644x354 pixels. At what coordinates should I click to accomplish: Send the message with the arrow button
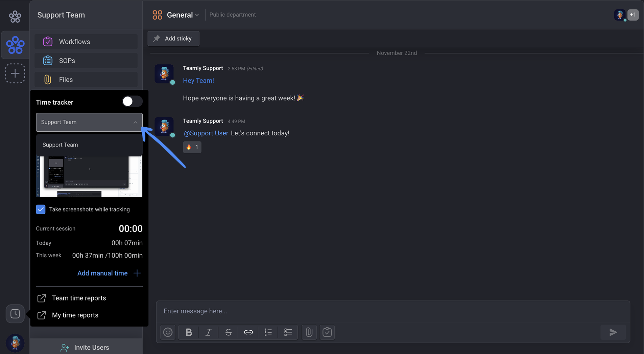[x=613, y=332]
